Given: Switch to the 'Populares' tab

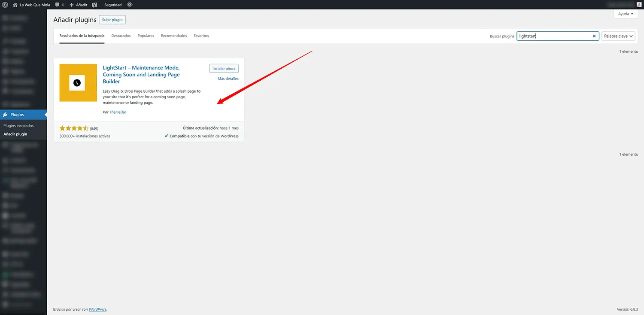Looking at the screenshot, I should (x=146, y=36).
